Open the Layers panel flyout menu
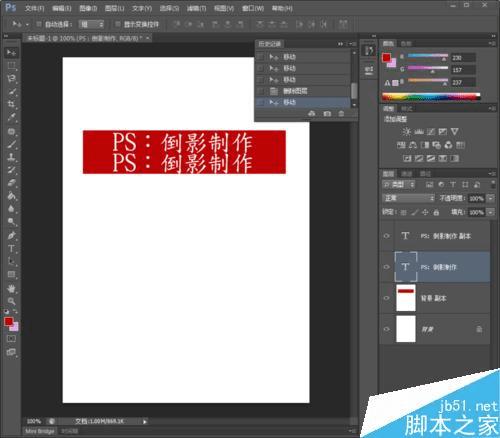This screenshot has width=500, height=438. (492, 174)
